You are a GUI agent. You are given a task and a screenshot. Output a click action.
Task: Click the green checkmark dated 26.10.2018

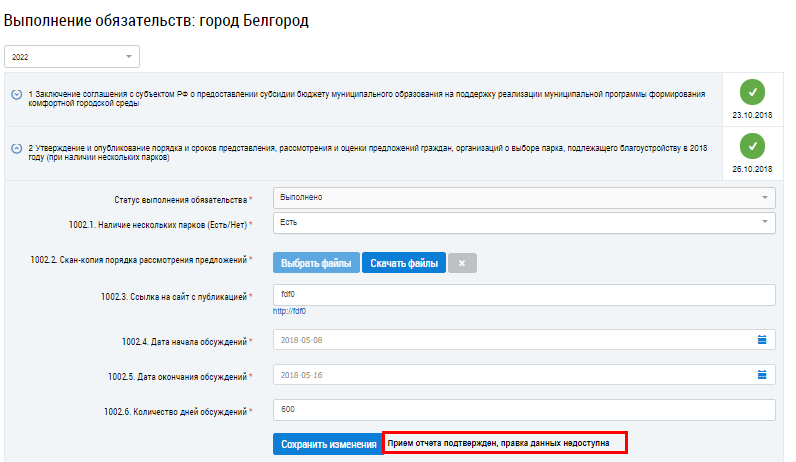click(x=752, y=147)
